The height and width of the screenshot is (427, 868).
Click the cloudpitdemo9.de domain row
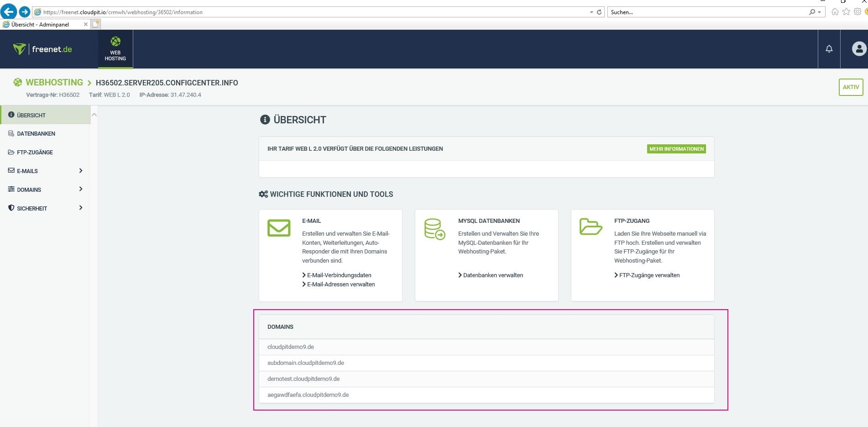click(x=291, y=347)
